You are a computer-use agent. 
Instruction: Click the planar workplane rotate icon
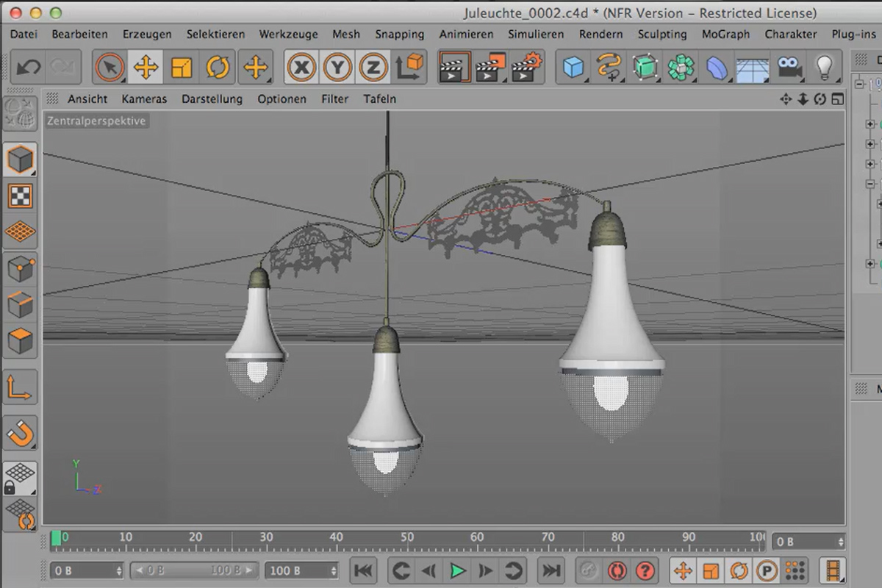20,514
